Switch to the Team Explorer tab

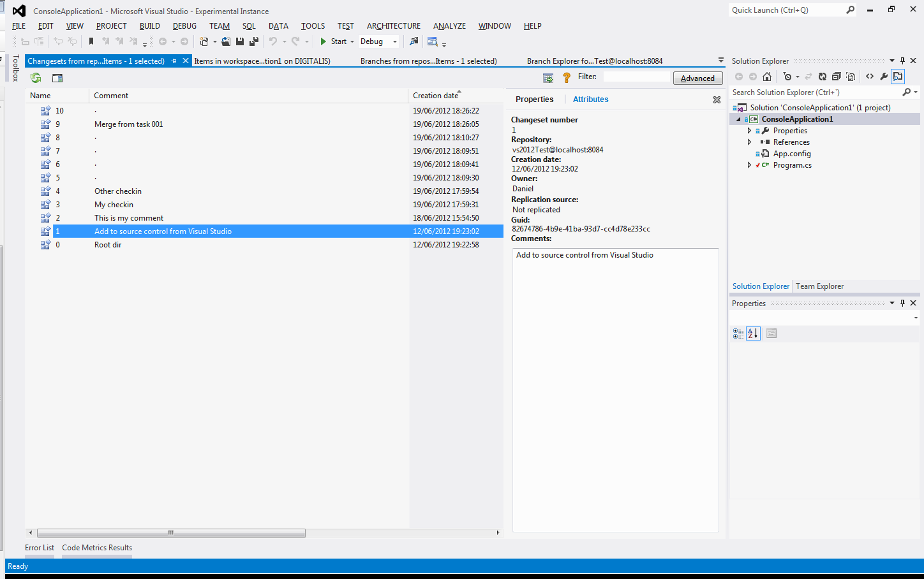click(819, 286)
